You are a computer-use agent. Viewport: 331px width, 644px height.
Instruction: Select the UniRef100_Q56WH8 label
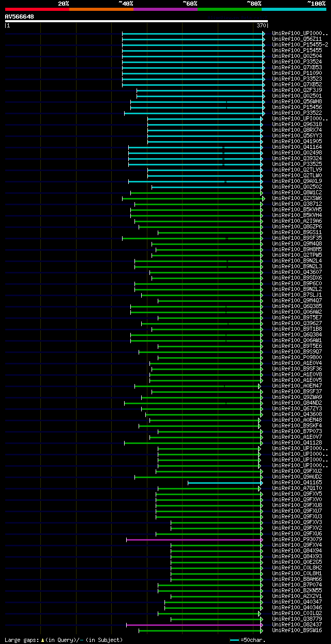point(297,101)
